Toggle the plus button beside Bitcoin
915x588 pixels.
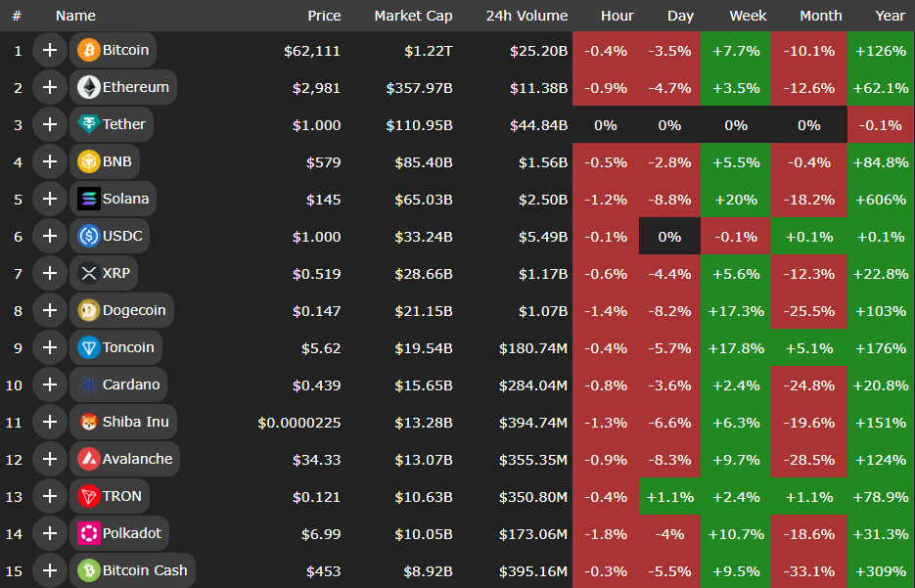coord(49,50)
